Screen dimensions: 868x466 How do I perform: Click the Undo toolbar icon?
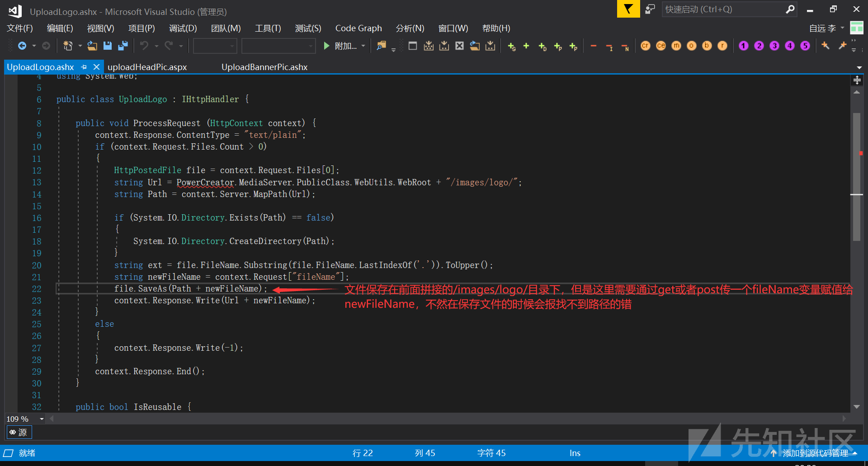(x=144, y=46)
